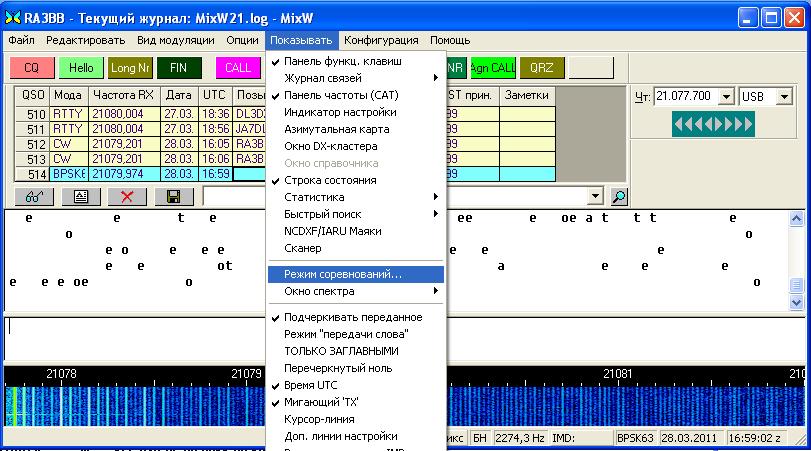Open the USB mode dropdown
Image resolution: width=811 pixels, height=451 pixels.
[x=784, y=96]
